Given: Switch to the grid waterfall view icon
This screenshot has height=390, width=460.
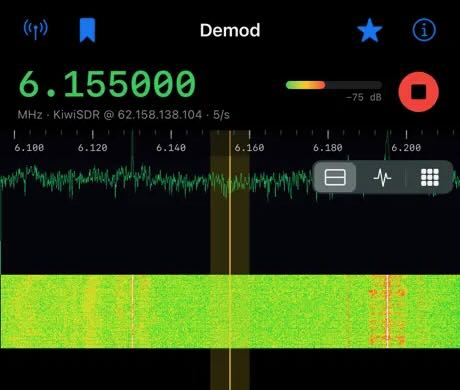Looking at the screenshot, I should point(430,177).
